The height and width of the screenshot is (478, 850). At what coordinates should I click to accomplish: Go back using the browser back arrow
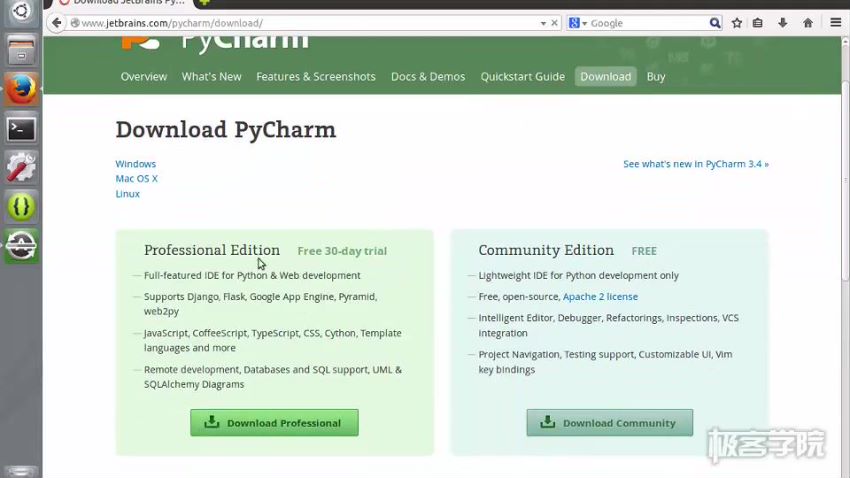point(56,23)
